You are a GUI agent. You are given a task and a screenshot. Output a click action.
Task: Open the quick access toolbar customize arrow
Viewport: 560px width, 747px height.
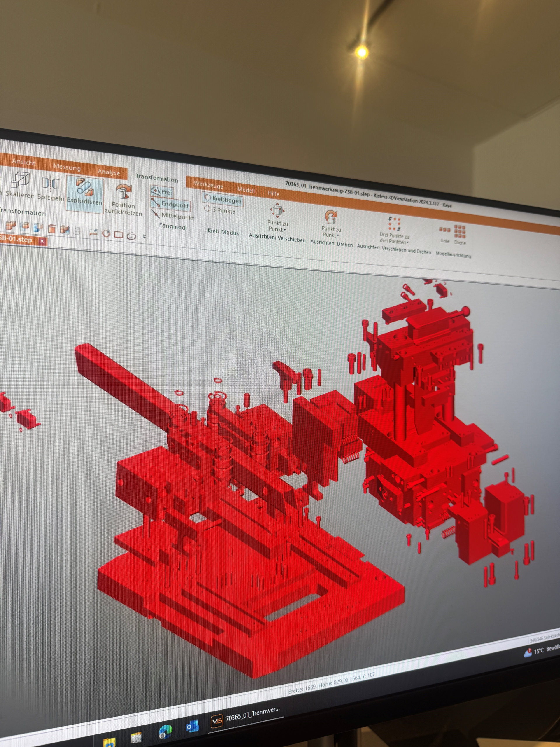point(144,236)
